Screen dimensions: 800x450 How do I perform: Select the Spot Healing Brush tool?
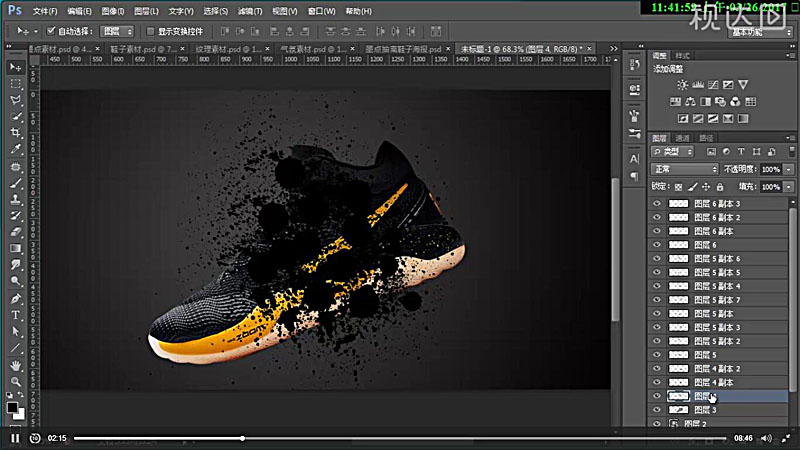[x=15, y=167]
